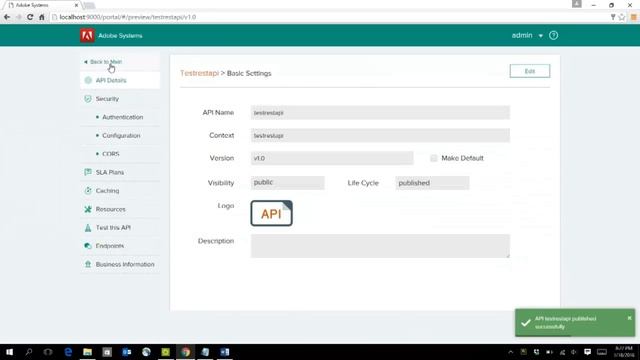
Task: Click the Adobe Systems logo icon
Action: point(87,36)
